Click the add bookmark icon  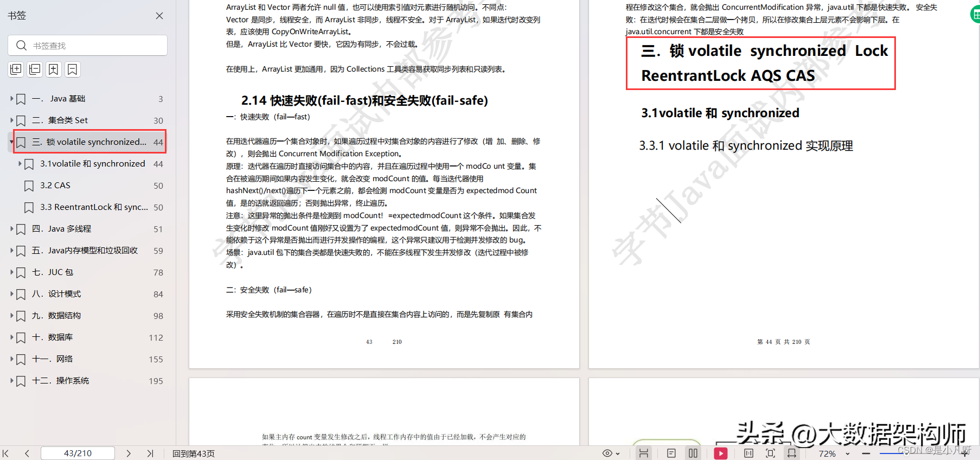tap(54, 69)
